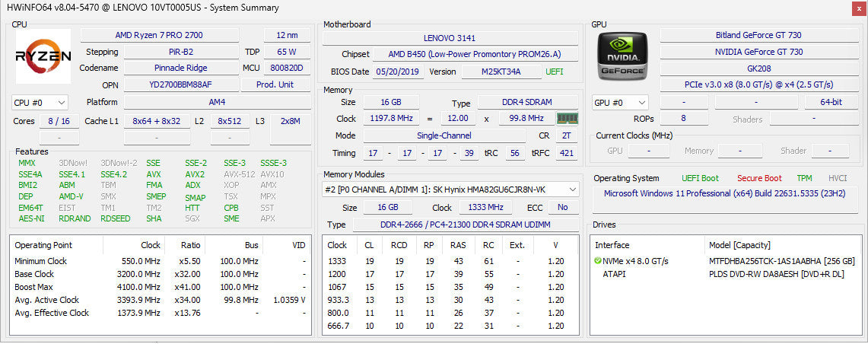Click the green memory module icon
Viewport: 868px width, 344px height.
tap(567, 119)
